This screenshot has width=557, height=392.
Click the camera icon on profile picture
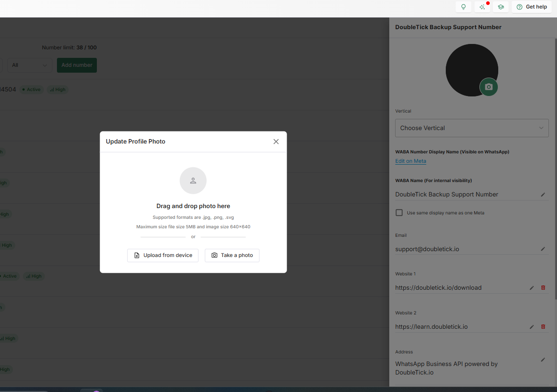[488, 87]
